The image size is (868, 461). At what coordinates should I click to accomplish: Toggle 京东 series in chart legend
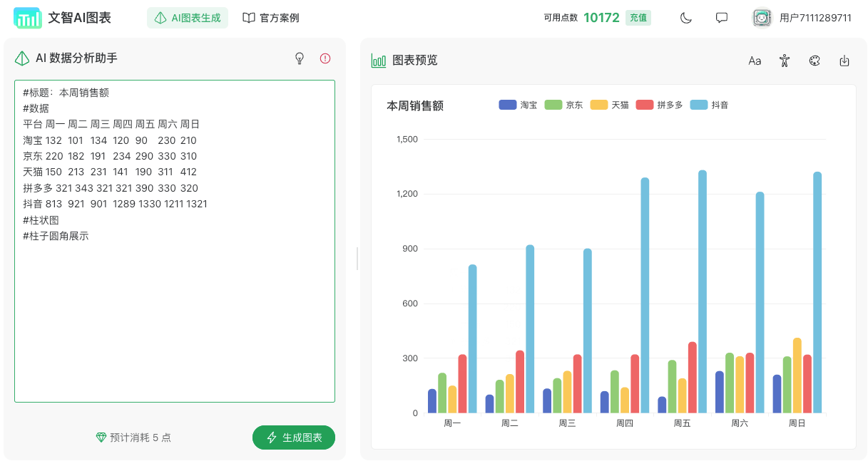(x=563, y=105)
